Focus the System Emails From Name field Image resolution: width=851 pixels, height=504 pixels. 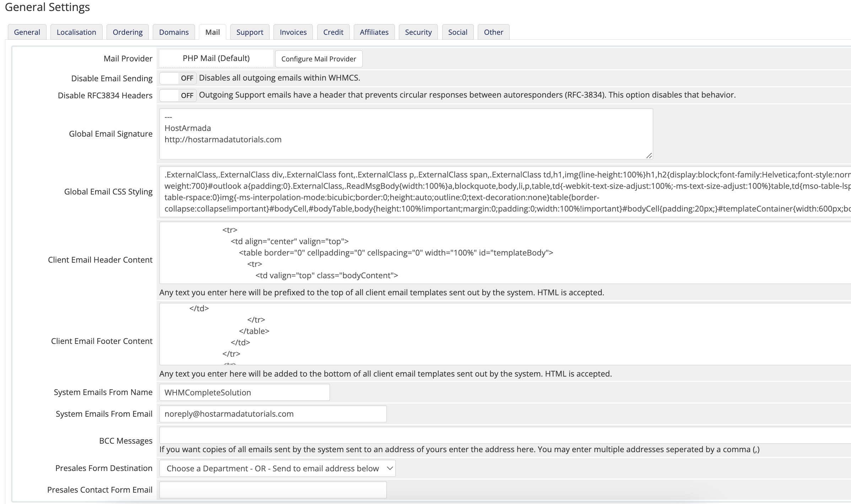point(244,392)
